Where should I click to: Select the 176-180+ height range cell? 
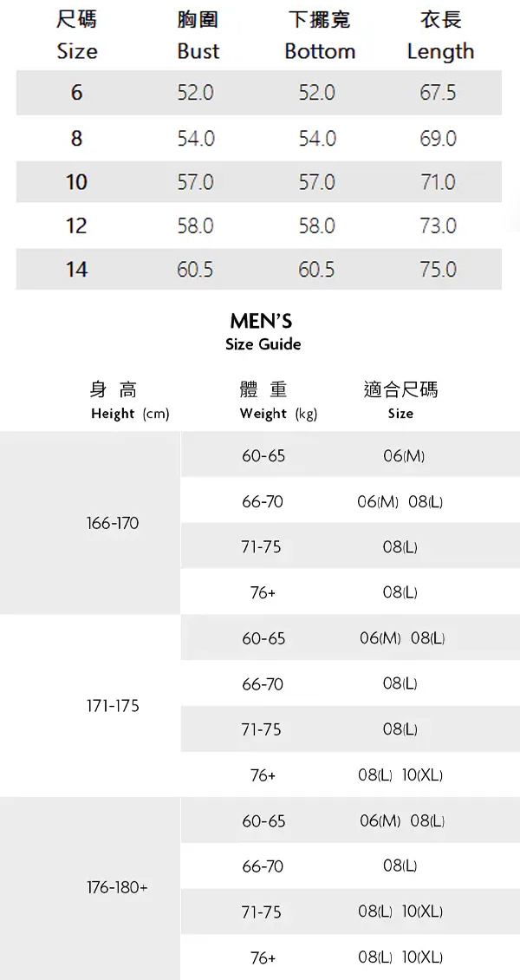tap(117, 888)
